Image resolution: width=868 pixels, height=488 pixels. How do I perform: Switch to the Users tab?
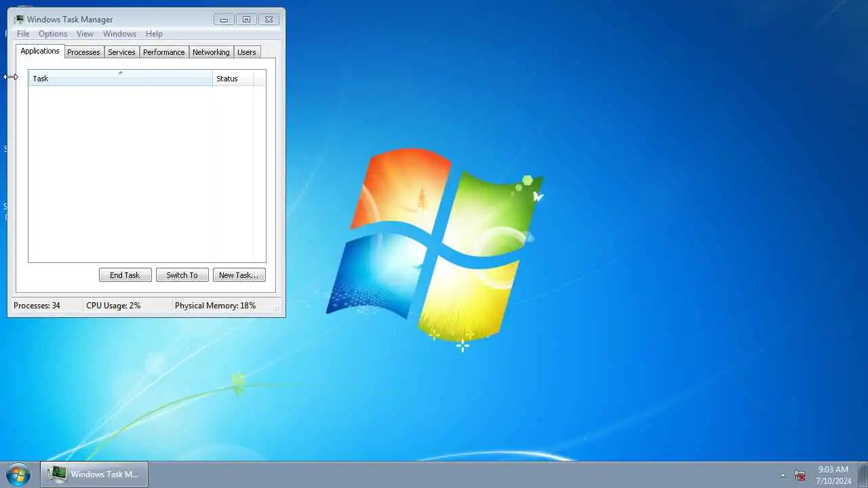point(247,52)
